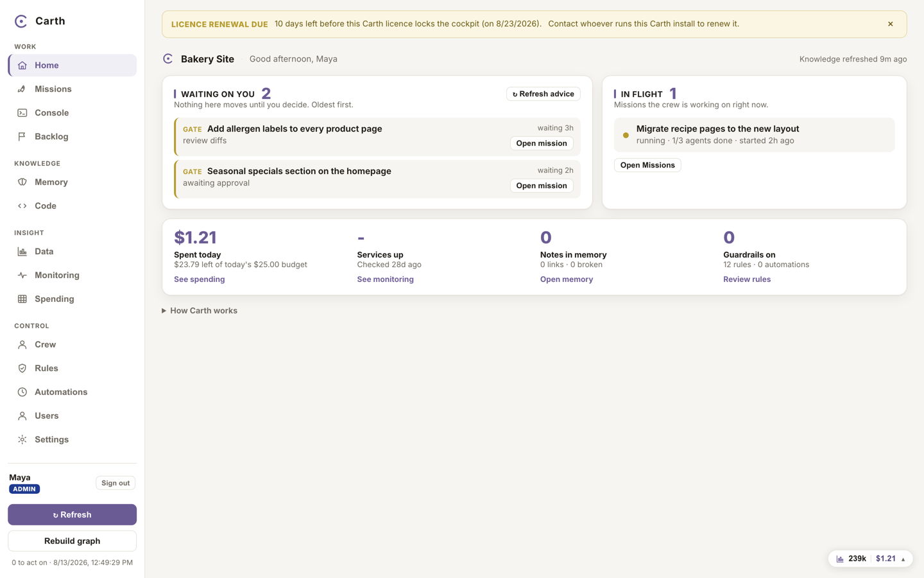The image size is (924, 578).
Task: Select Monitoring in the sidebar
Action: point(73,276)
